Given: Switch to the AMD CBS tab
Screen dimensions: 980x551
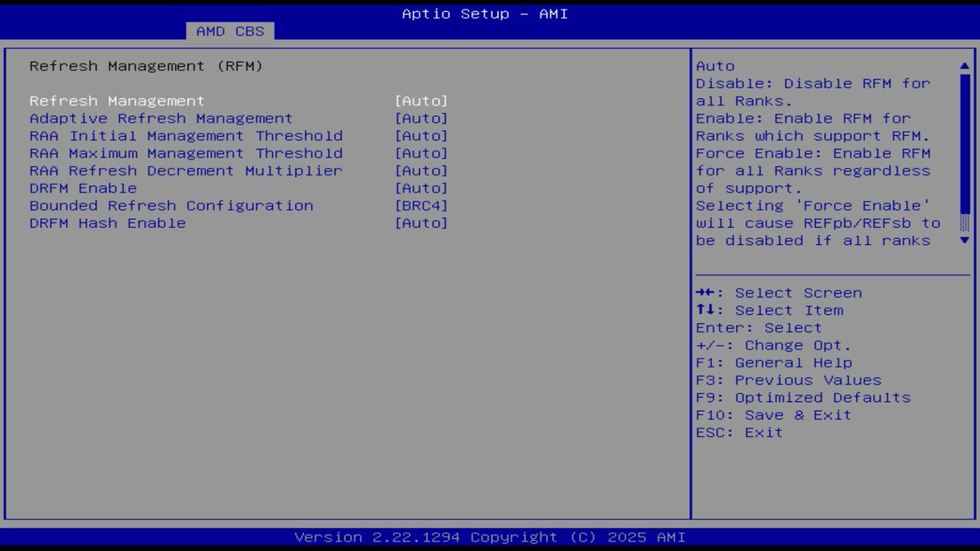Looking at the screenshot, I should pyautogui.click(x=230, y=31).
